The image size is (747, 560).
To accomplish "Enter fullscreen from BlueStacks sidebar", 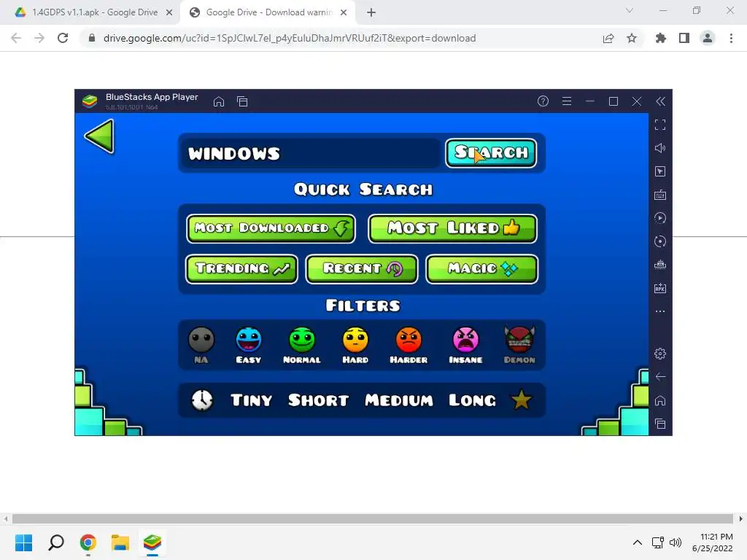I will [660, 125].
